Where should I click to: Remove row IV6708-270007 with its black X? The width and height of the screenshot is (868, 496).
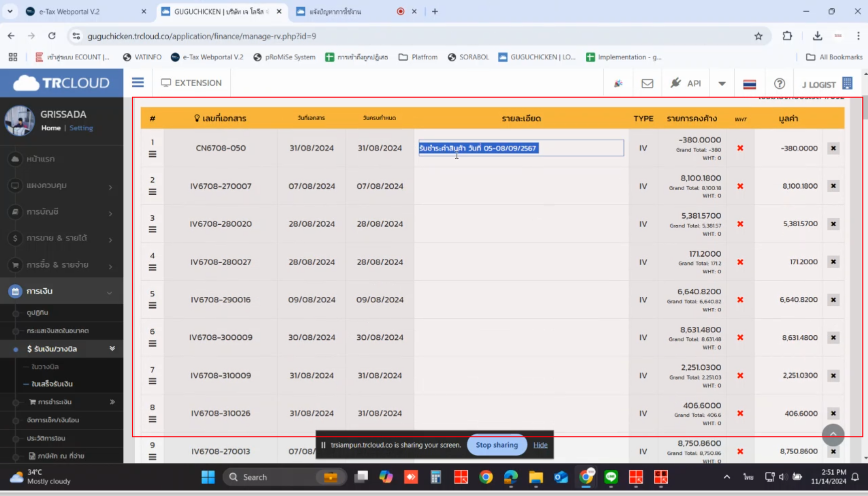pos(833,186)
